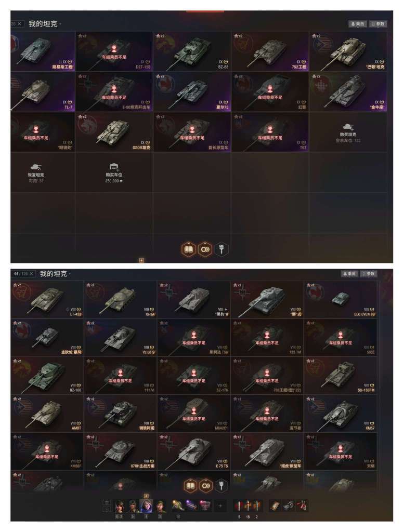Select the GSOR坦克 tank card
This screenshot has width=404, height=532.
coord(114,132)
